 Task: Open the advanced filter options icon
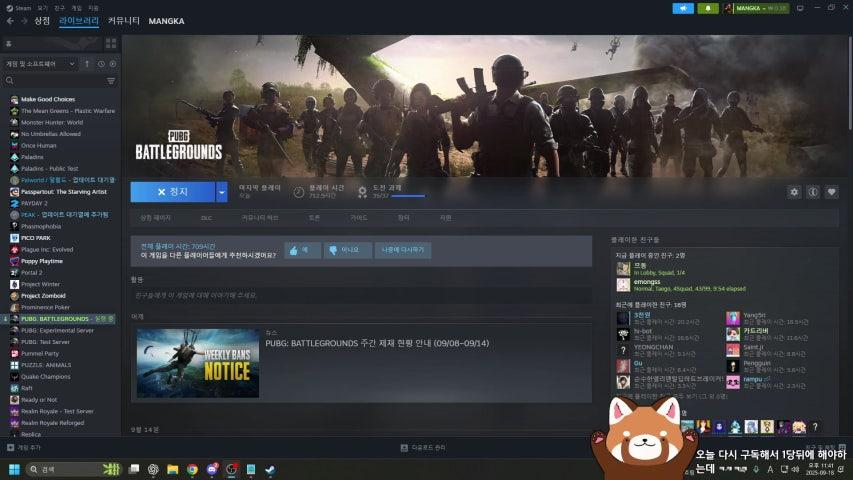click(x=111, y=81)
